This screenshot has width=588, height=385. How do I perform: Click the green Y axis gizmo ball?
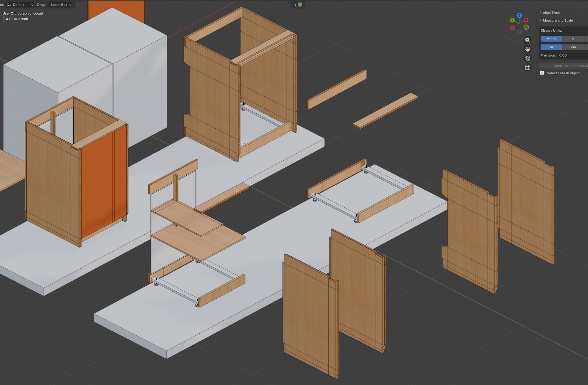point(512,20)
